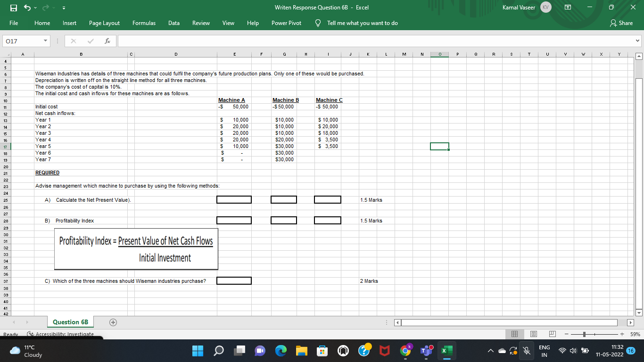Switch to the Formulas ribbon tab
Screen dimensions: 644x362
(144, 23)
